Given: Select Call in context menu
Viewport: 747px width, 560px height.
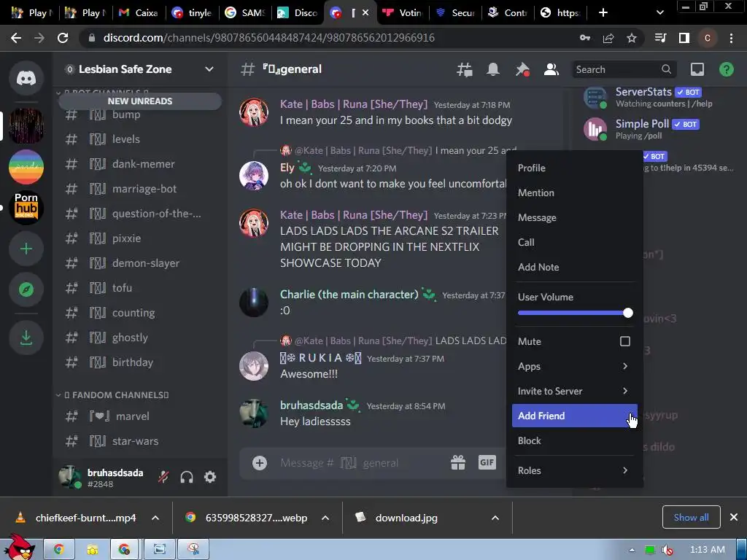Looking at the screenshot, I should 575,242.
